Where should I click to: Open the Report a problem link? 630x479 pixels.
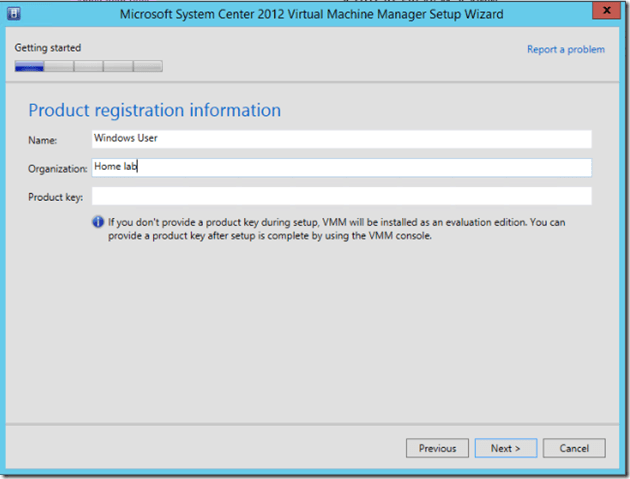[565, 49]
